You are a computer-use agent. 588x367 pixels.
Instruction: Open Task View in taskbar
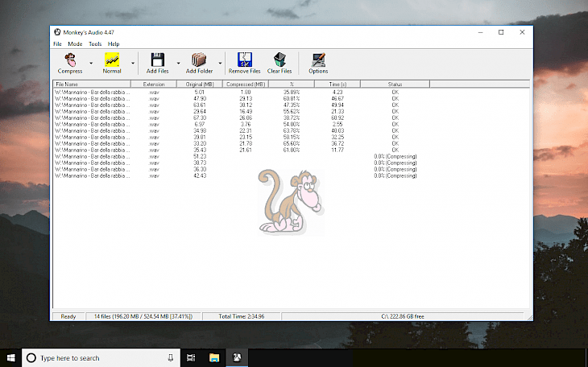click(191, 358)
